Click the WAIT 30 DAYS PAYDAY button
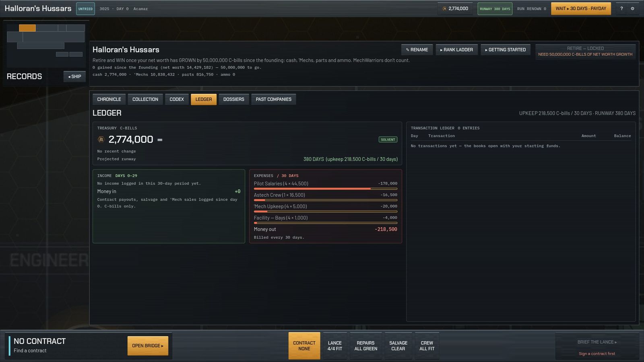 point(581,8)
